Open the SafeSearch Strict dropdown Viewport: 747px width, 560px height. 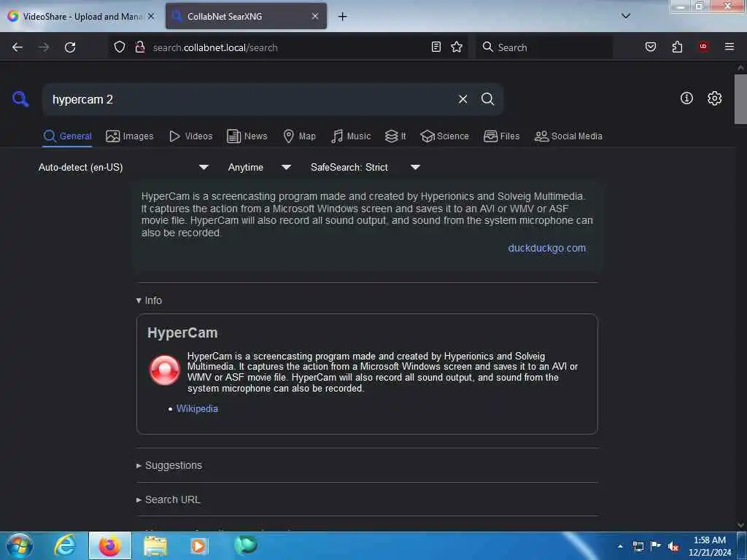click(x=365, y=167)
